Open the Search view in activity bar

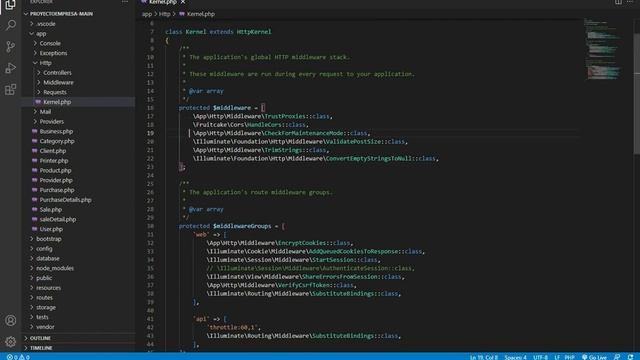(11, 25)
